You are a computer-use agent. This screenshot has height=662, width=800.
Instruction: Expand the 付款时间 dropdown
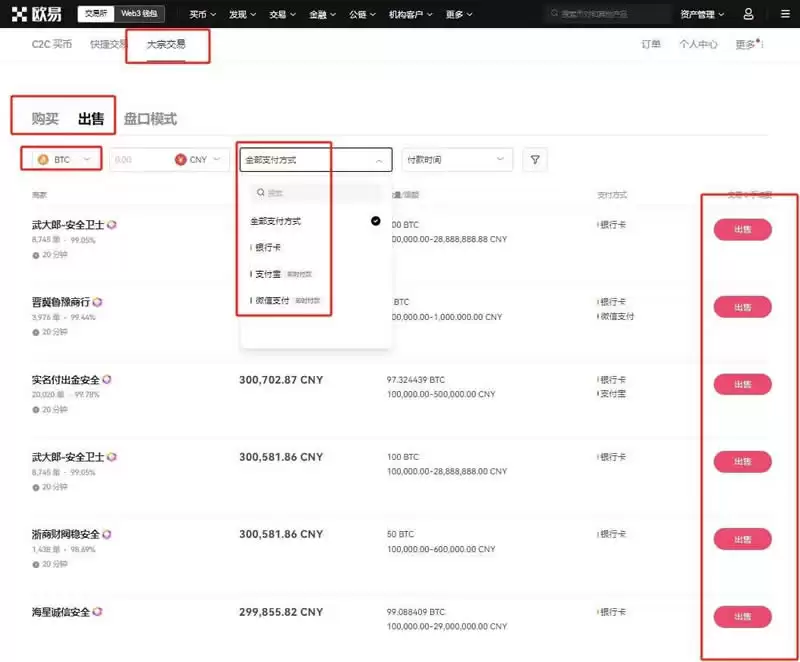point(457,160)
